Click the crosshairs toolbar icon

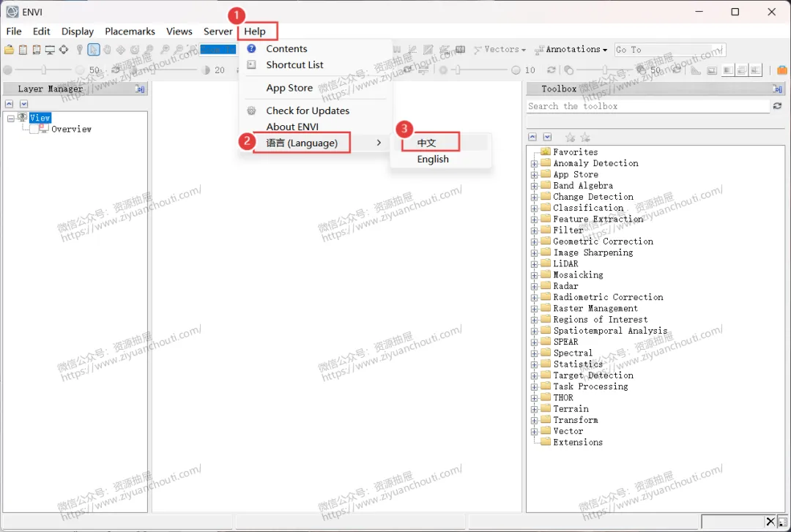[64, 50]
